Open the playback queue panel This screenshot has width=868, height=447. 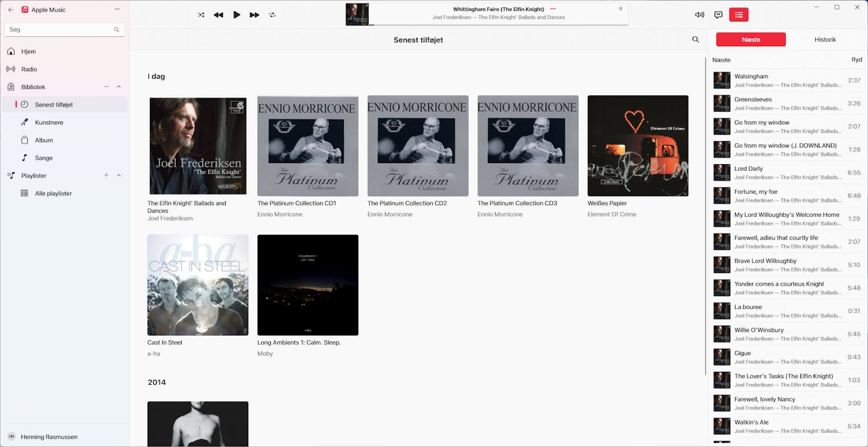click(x=738, y=14)
